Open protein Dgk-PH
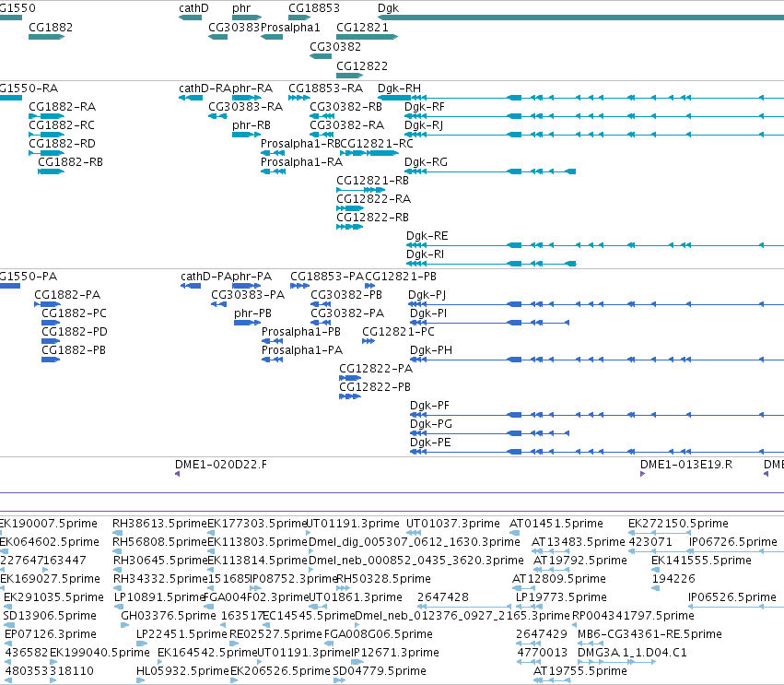This screenshot has height=685, width=784. 431,350
